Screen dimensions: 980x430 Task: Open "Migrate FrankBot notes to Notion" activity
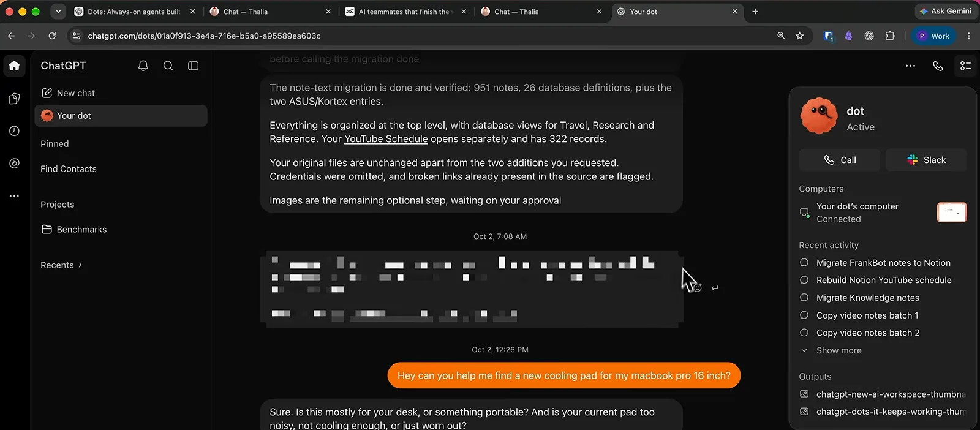pyautogui.click(x=883, y=263)
